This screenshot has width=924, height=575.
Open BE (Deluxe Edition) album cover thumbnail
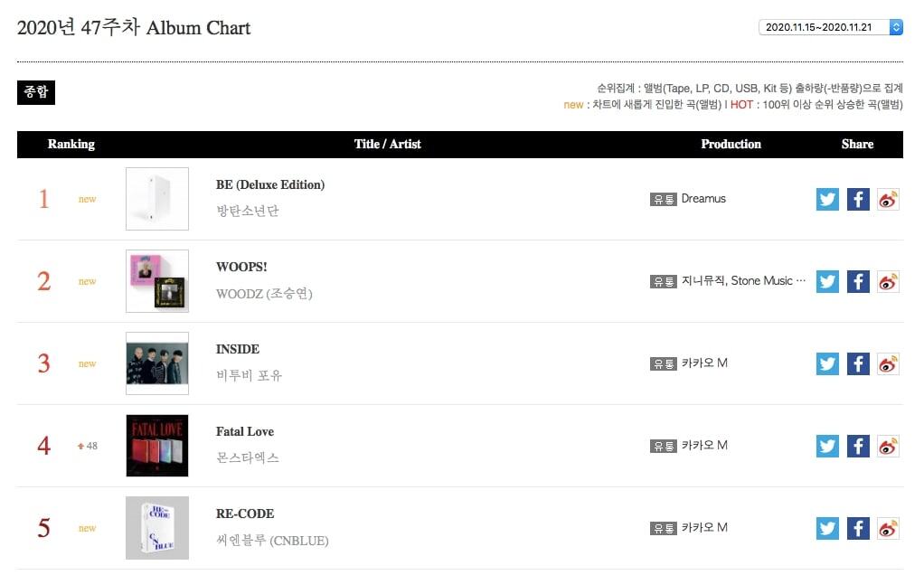tap(157, 199)
